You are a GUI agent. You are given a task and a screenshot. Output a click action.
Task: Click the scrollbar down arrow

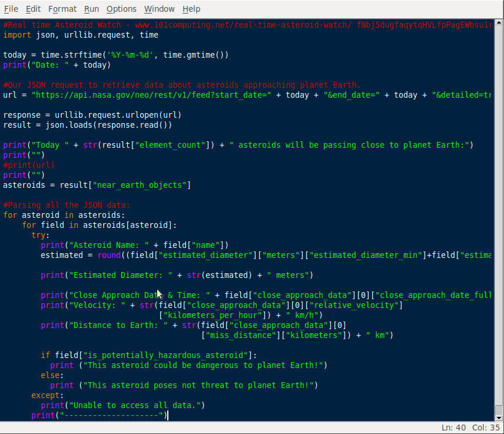[499, 418]
